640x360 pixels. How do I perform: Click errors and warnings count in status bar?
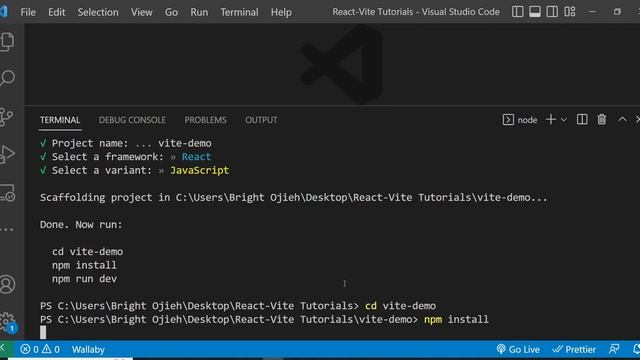tap(40, 349)
